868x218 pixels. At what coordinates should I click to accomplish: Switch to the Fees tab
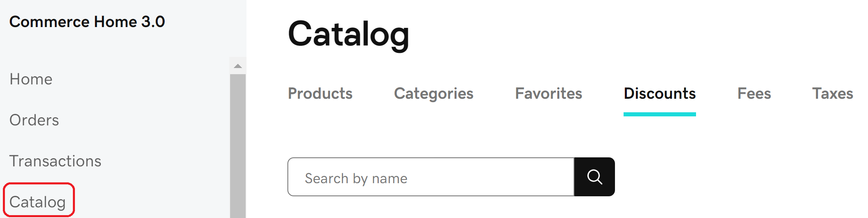pyautogui.click(x=754, y=94)
